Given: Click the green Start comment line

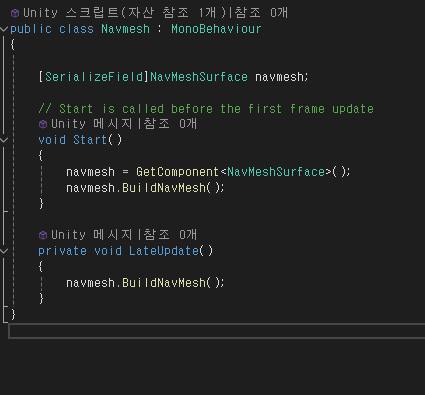Looking at the screenshot, I should click(x=206, y=109).
